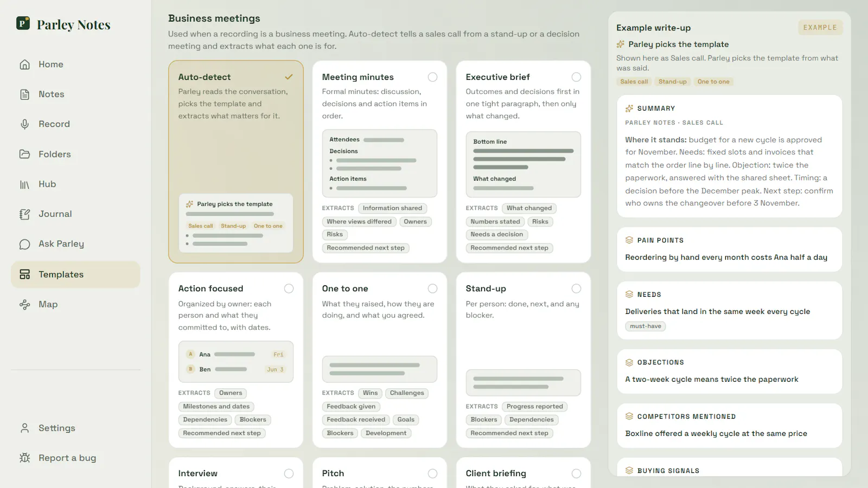868x488 pixels.
Task: Click the Journal pencil icon
Action: pyautogui.click(x=25, y=214)
